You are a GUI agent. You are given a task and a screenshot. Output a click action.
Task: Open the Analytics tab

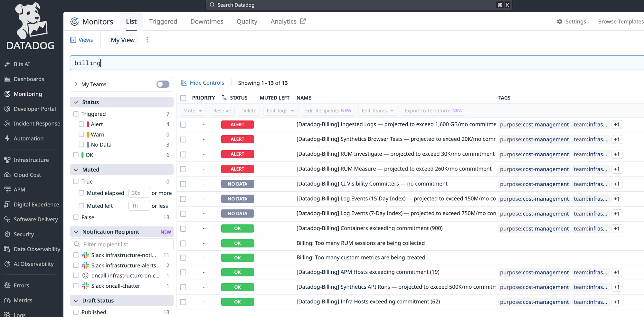(x=288, y=22)
